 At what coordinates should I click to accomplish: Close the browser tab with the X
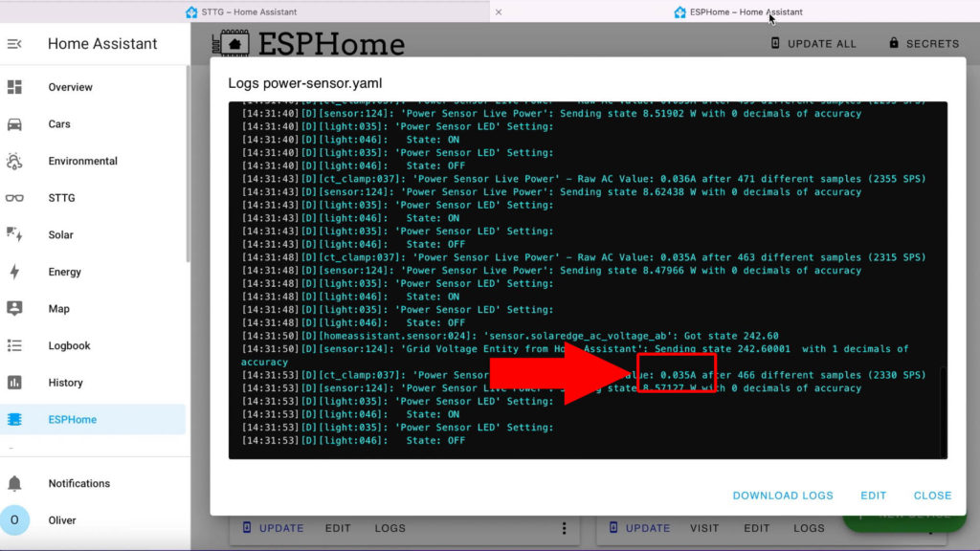pos(498,11)
